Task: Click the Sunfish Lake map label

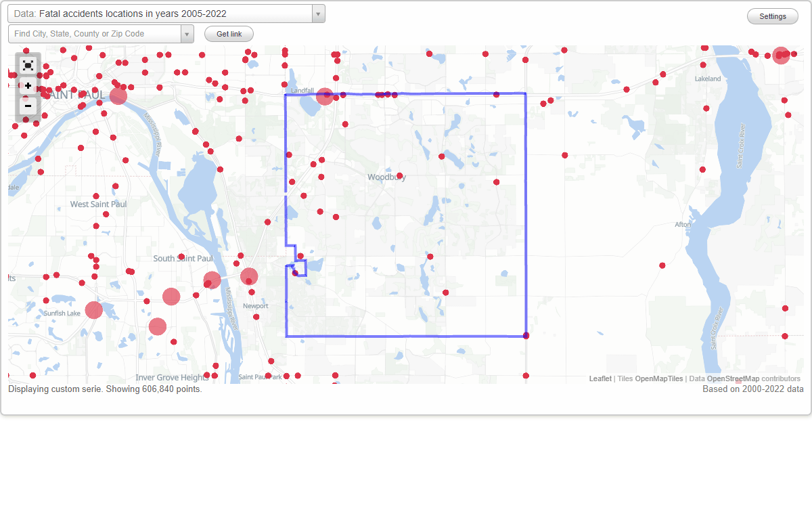Action: [x=62, y=313]
